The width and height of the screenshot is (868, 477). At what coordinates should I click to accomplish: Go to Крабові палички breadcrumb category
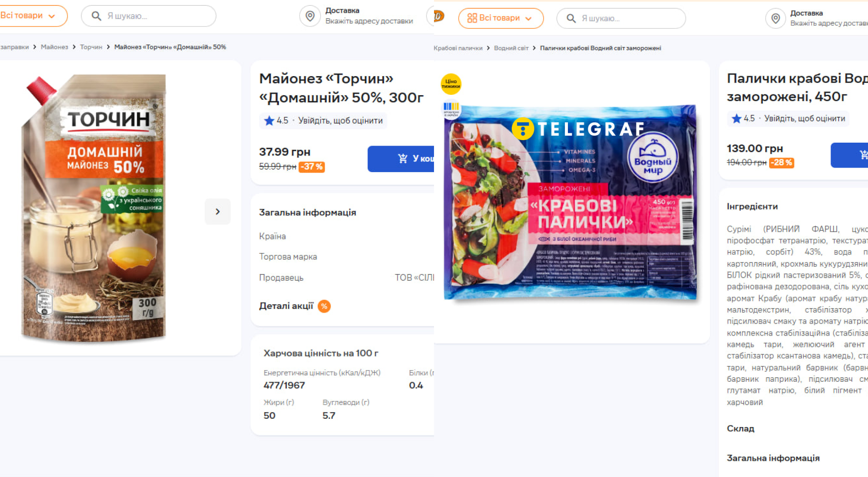point(458,48)
